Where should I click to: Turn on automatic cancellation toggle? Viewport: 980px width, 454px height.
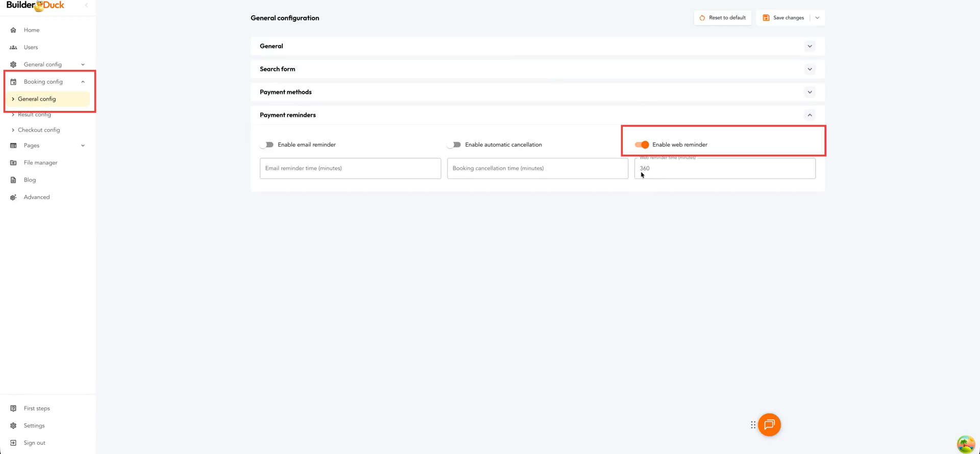click(x=454, y=145)
